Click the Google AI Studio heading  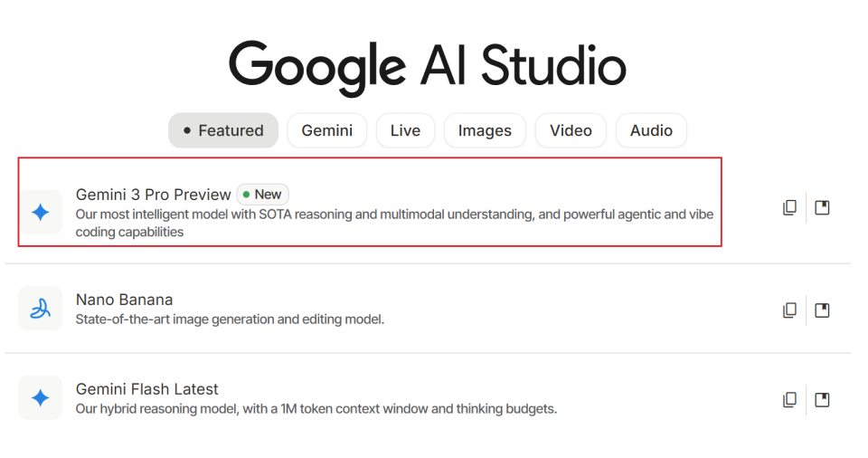coord(427,66)
